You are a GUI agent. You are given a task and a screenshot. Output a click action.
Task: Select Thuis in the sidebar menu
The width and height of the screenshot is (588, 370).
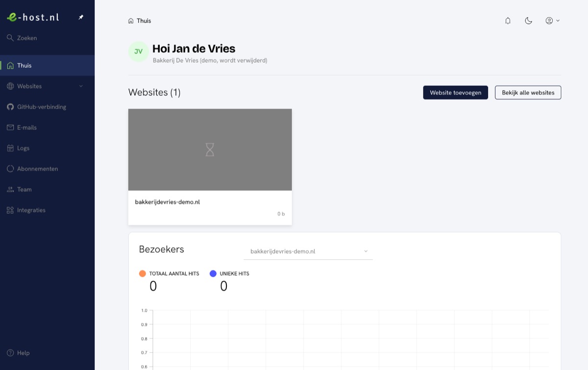[47, 65]
